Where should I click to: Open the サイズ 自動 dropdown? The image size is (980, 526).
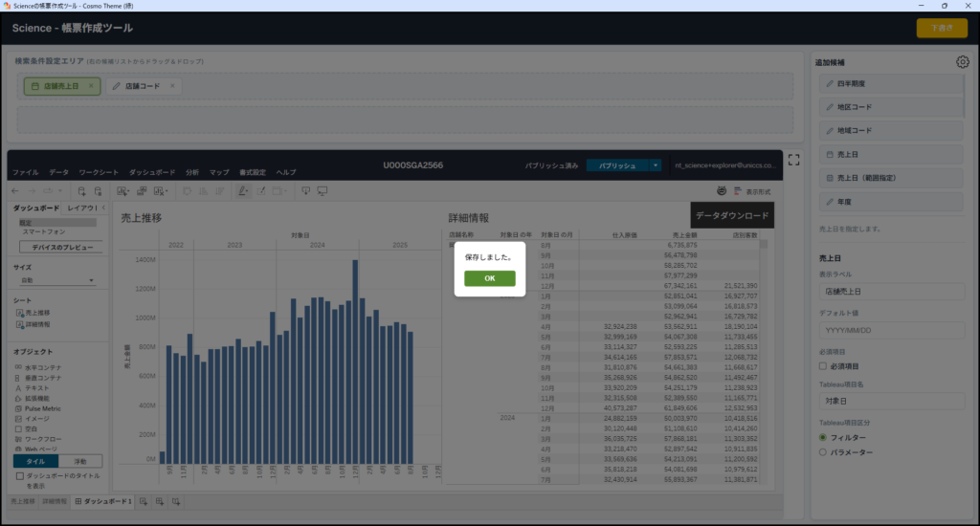pos(56,280)
